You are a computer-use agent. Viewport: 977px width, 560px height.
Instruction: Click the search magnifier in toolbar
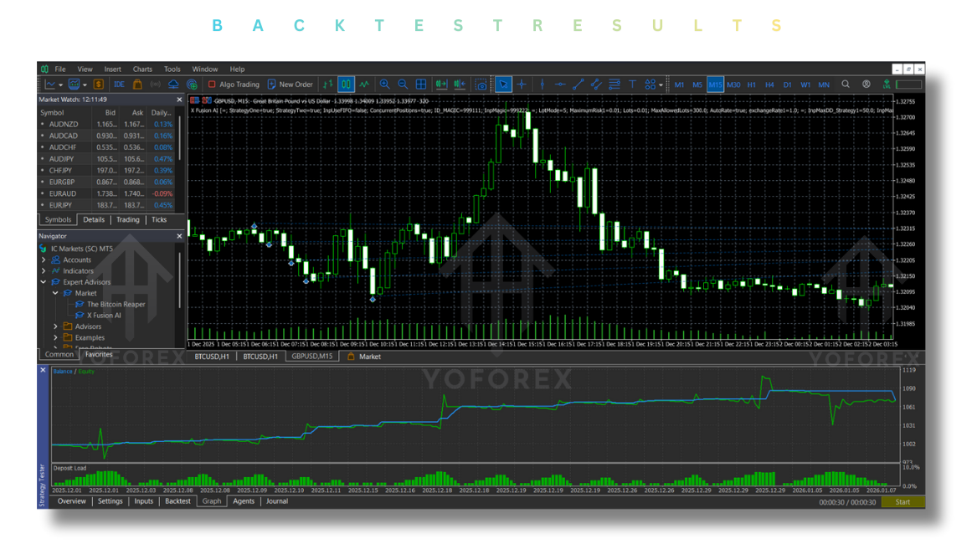click(846, 85)
